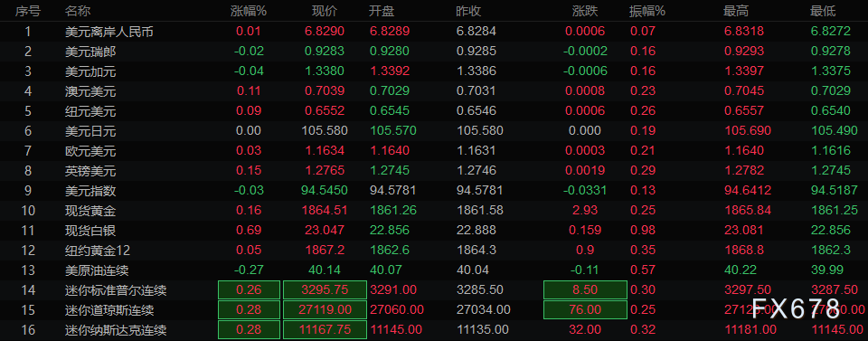The height and width of the screenshot is (341, 868).
Task: Click current price 94.5450
Action: (x=325, y=191)
